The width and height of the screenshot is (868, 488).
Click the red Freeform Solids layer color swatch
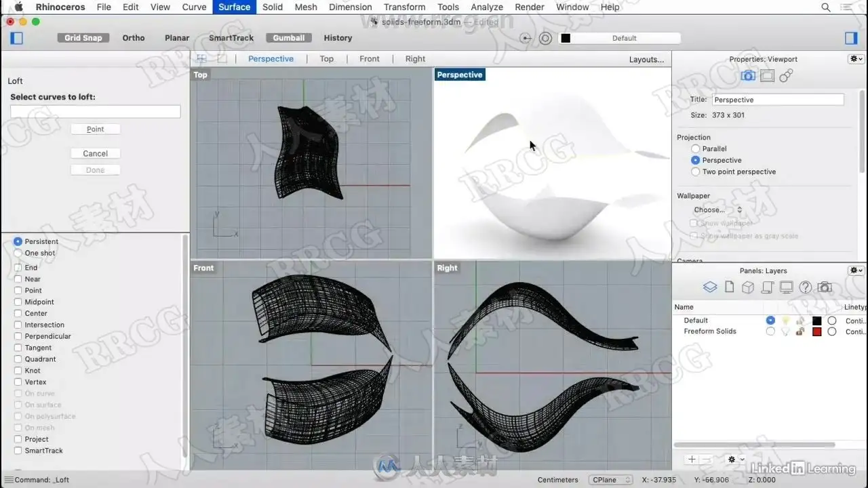pos(817,331)
